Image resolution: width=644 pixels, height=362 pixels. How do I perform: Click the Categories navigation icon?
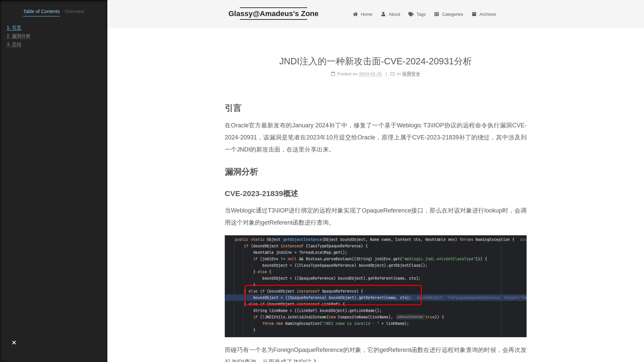(437, 14)
